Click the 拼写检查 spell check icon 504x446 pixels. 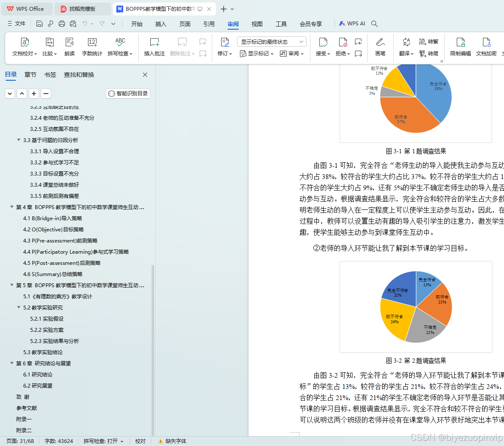point(120,47)
